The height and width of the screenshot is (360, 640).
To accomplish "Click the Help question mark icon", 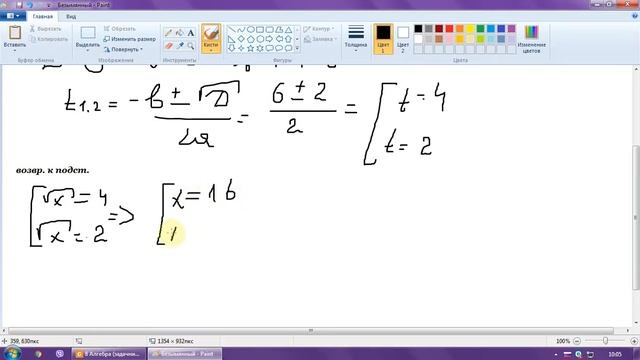I will [x=635, y=16].
